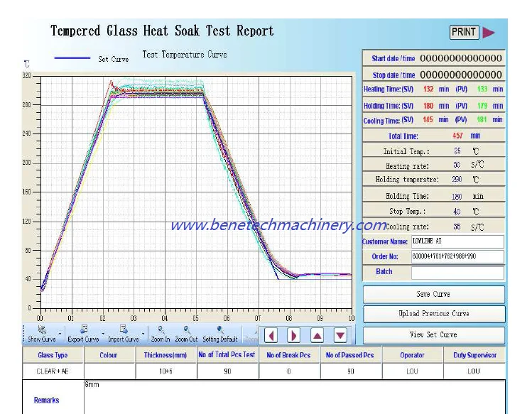
Task: Click the No of Break Pcs header
Action: pyautogui.click(x=289, y=355)
